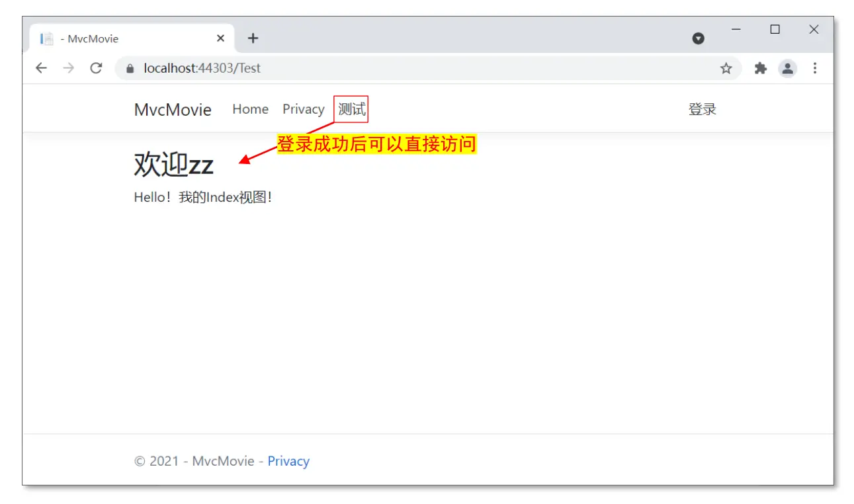Click the 'Hello！我的Index视图！' text
The width and height of the screenshot is (854, 504).
[203, 197]
